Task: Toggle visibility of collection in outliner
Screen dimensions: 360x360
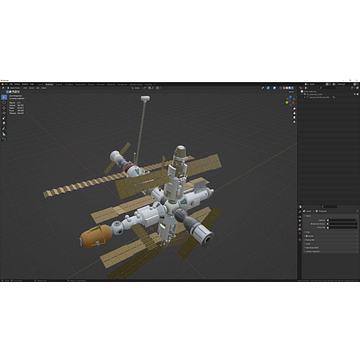Action: point(355,94)
